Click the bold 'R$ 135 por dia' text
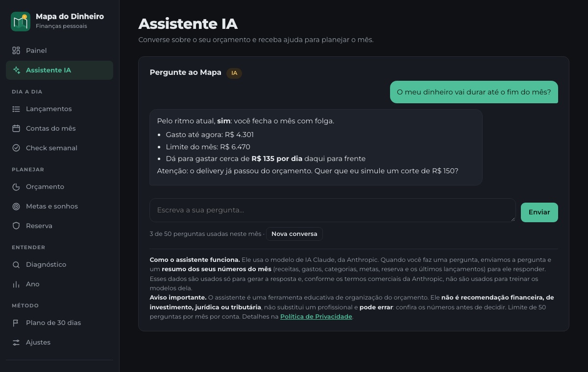Screen dimensions: 588x372 click(x=277, y=159)
